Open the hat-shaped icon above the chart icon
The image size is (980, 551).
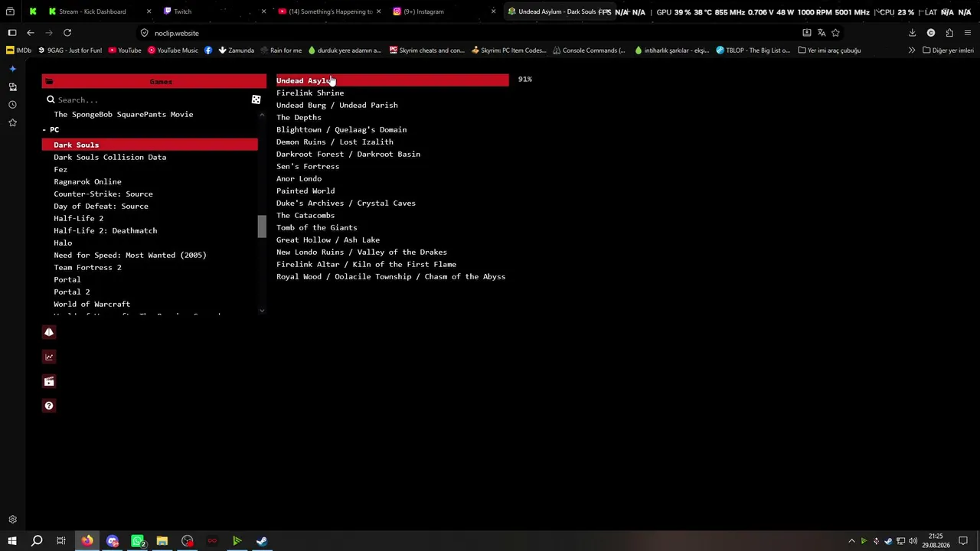pos(49,332)
